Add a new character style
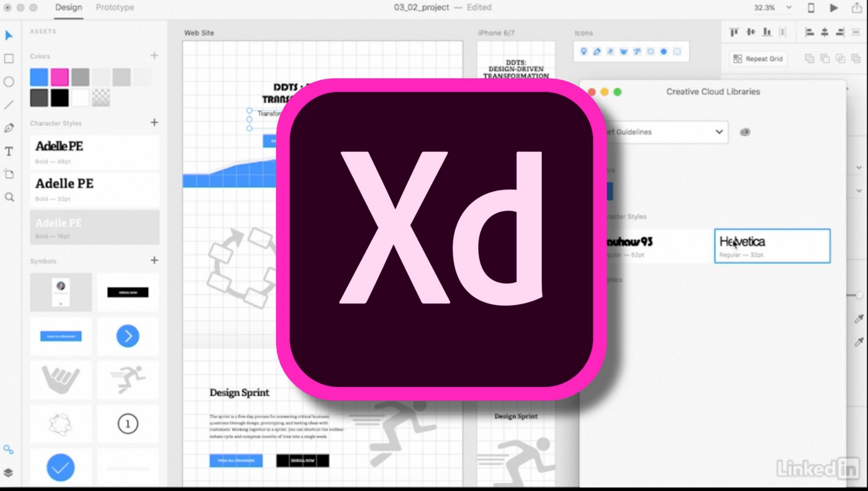The image size is (868, 491). 154,122
